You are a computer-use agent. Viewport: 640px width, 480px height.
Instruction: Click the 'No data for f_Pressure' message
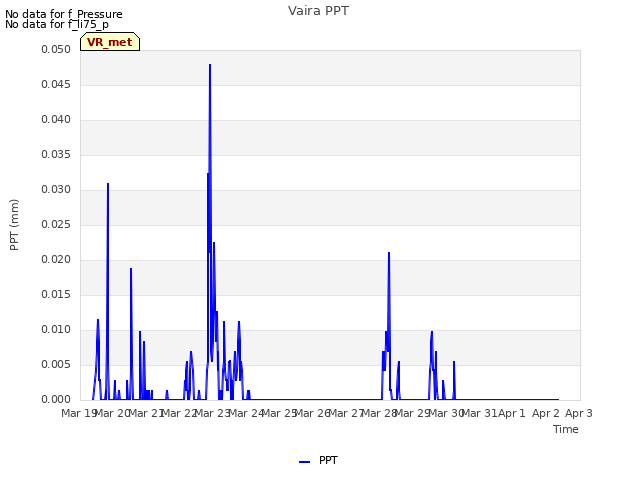click(64, 14)
